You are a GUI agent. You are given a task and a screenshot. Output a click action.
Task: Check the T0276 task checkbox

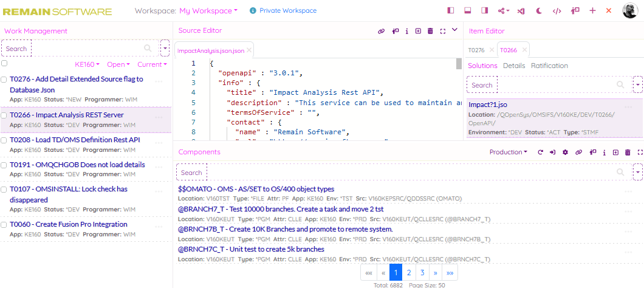[x=4, y=80]
